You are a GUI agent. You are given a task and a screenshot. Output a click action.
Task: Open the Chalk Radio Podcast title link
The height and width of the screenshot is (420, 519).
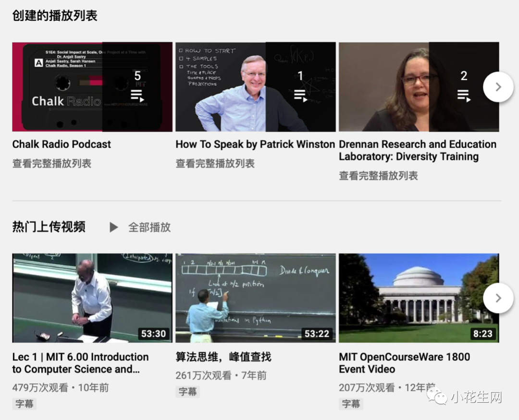62,144
